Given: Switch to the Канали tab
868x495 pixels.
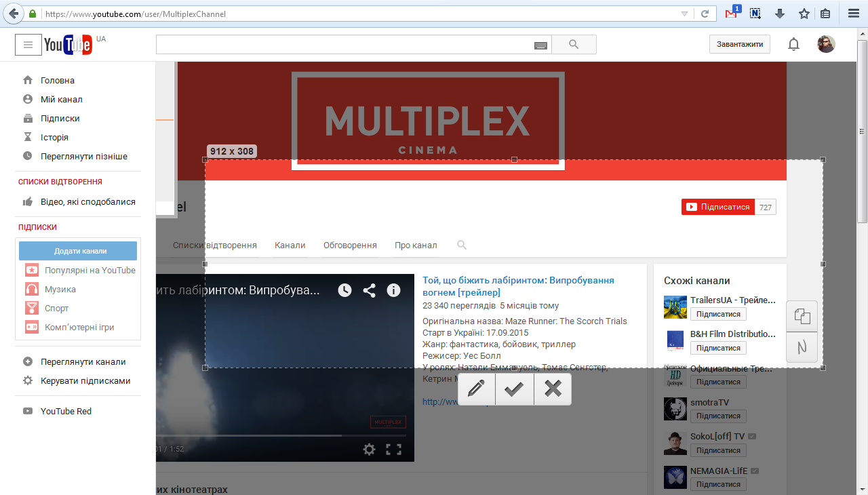Looking at the screenshot, I should pyautogui.click(x=290, y=245).
